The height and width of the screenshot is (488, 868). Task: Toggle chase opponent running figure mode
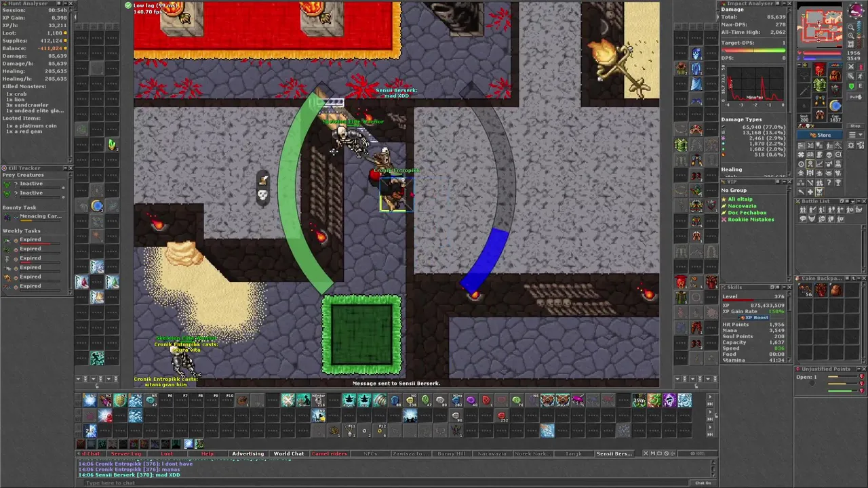click(x=861, y=76)
